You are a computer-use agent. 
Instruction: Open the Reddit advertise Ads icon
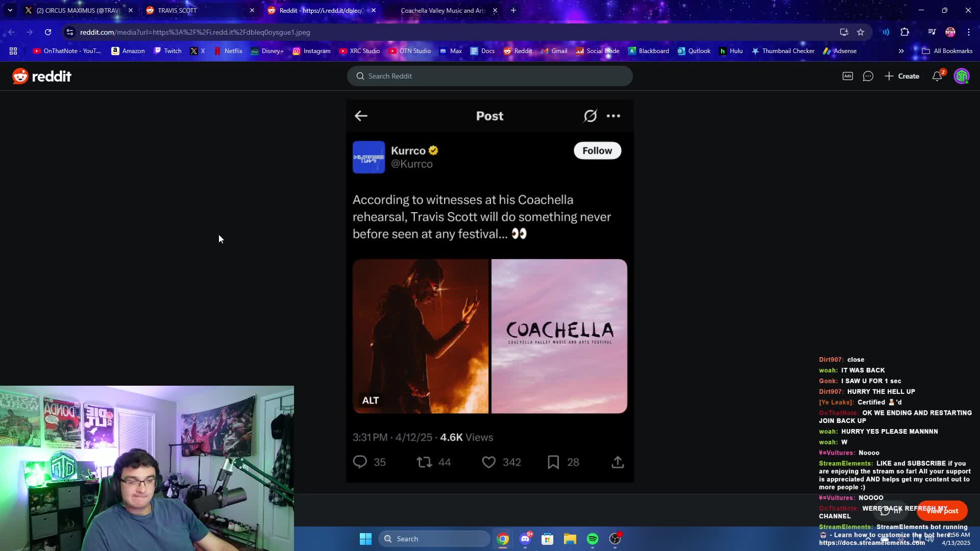coord(847,76)
